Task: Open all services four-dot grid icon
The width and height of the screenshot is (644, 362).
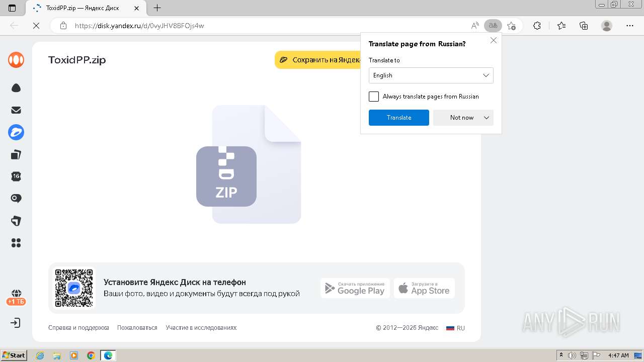Action: tap(16, 243)
